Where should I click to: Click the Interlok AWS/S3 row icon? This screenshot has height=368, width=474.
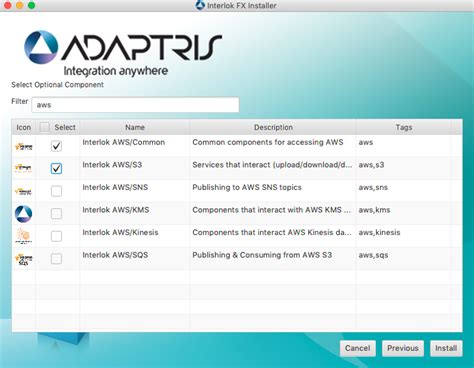(x=24, y=168)
